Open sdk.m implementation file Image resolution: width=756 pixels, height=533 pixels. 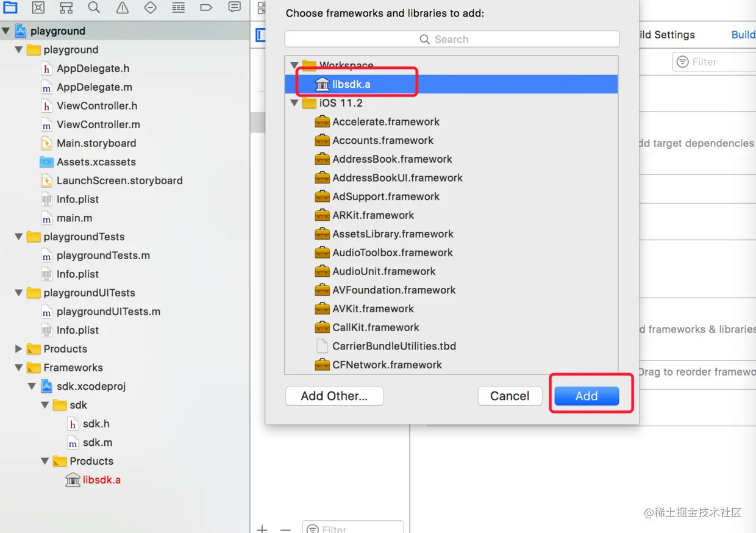97,443
